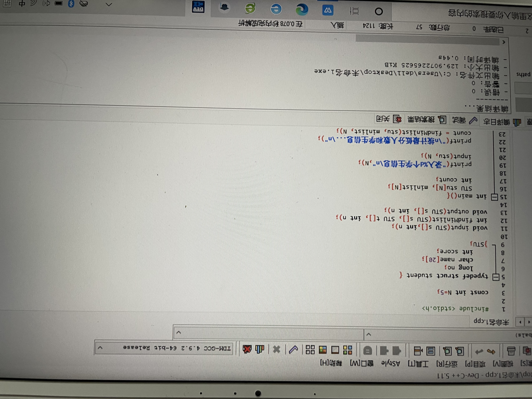
Task: Click the Dev-C++ icon in the taskbar
Action: [x=198, y=7]
